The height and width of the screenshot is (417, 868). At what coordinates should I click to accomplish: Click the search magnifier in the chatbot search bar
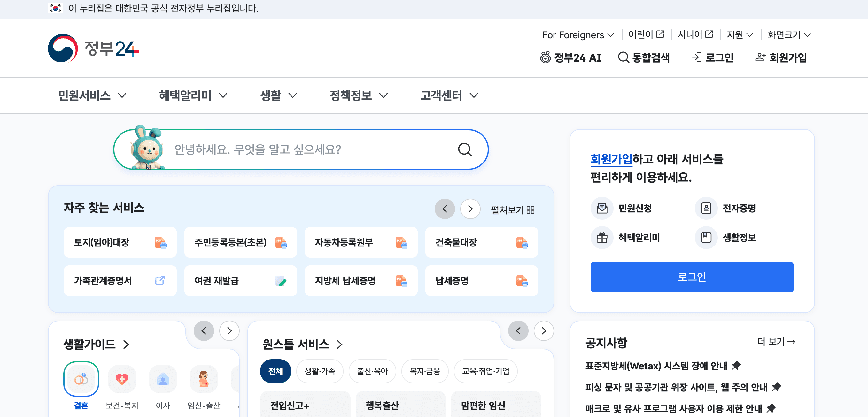tap(465, 149)
